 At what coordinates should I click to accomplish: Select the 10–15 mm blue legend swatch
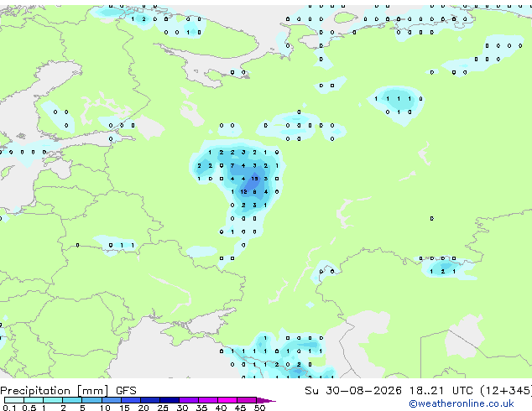tap(112, 400)
